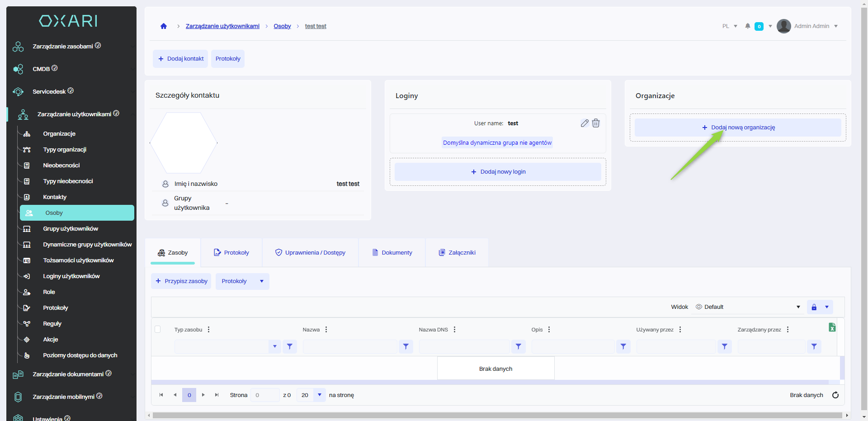868x421 pixels.
Task: Click the home breadcrumb icon
Action: click(x=164, y=26)
